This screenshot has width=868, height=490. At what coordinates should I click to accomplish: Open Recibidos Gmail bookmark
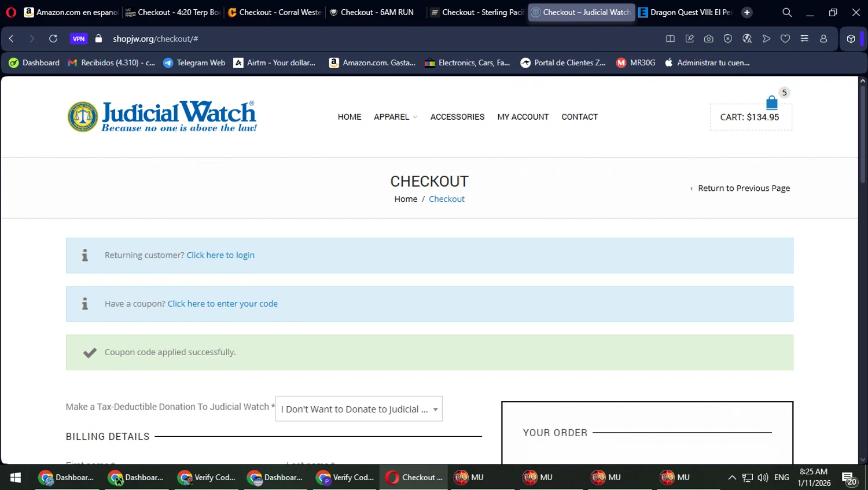click(x=111, y=62)
